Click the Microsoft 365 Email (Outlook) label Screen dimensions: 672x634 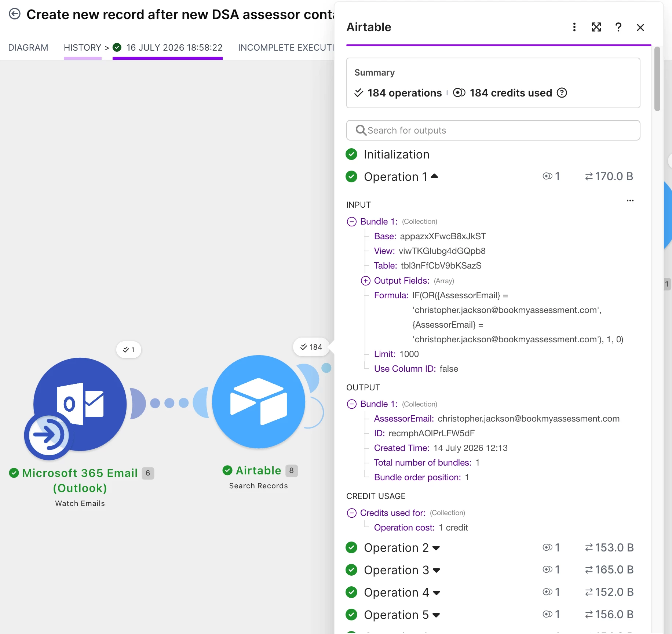(80, 481)
